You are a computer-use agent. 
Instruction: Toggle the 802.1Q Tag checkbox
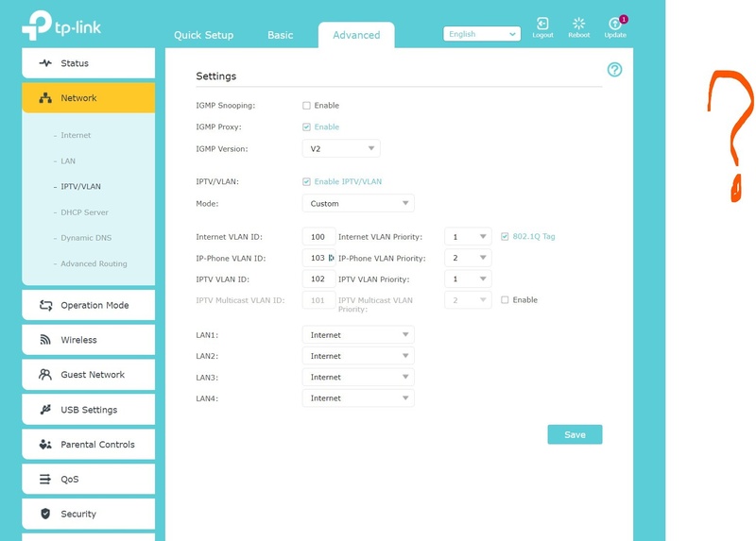[x=505, y=237]
